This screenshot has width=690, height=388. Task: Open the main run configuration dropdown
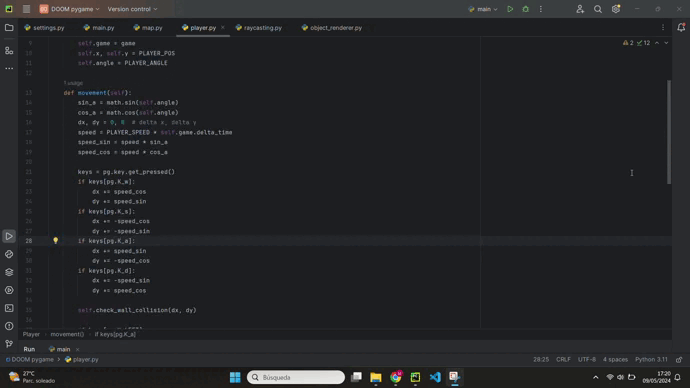(483, 9)
